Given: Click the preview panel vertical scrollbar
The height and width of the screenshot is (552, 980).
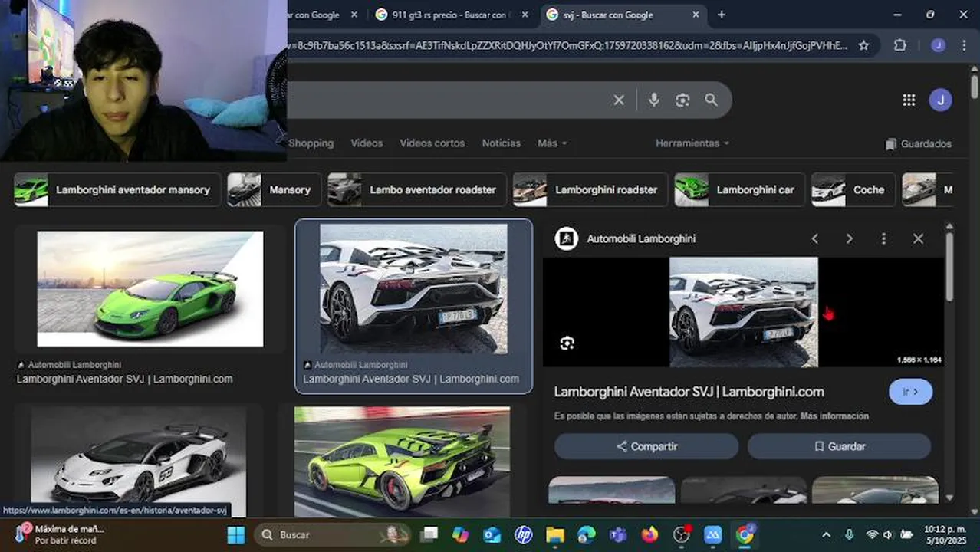Looking at the screenshot, I should (949, 268).
